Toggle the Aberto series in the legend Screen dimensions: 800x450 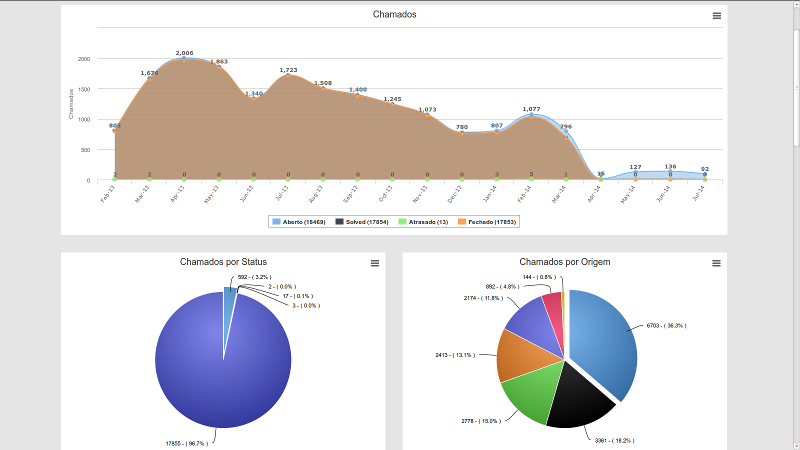click(304, 221)
